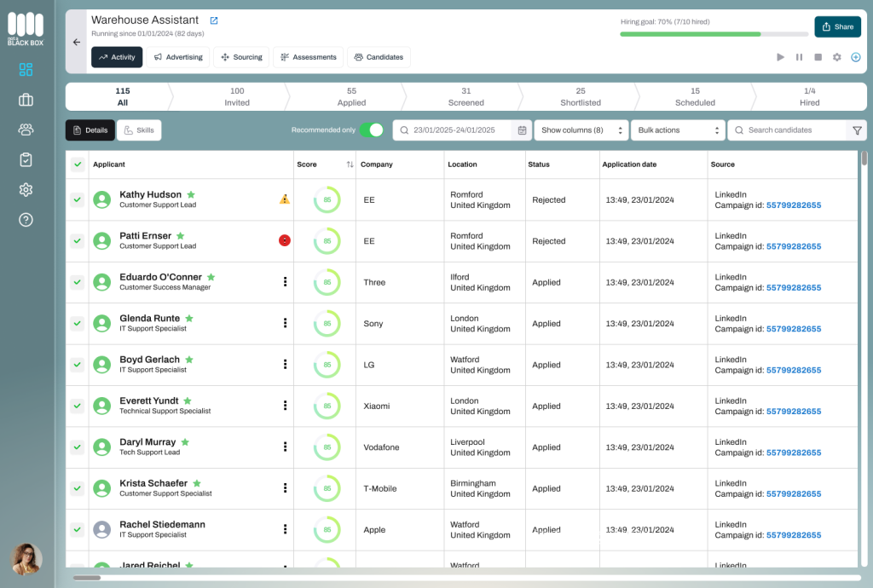Open campaign id link for Glenda Runte
This screenshot has height=588, width=873.
793,329
